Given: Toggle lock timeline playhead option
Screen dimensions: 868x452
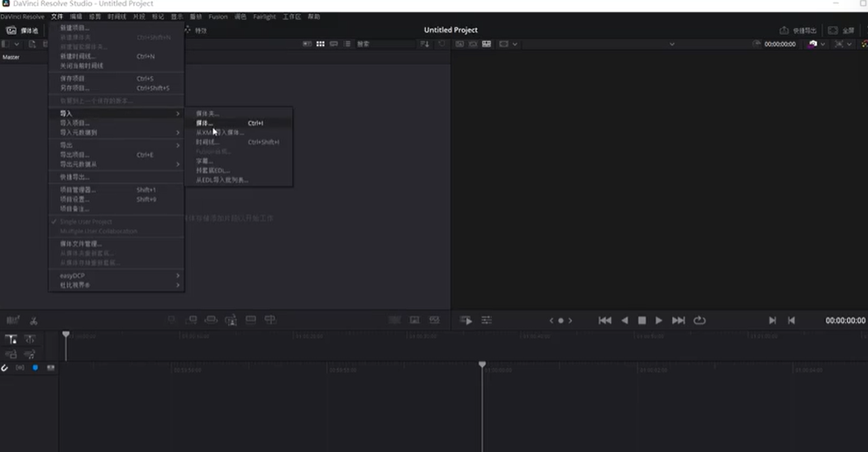Looking at the screenshot, I should pyautogui.click(x=11, y=339).
